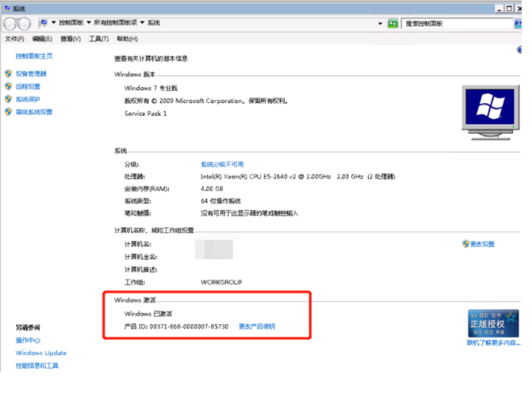Click the Windows logo monitor image

point(490,113)
